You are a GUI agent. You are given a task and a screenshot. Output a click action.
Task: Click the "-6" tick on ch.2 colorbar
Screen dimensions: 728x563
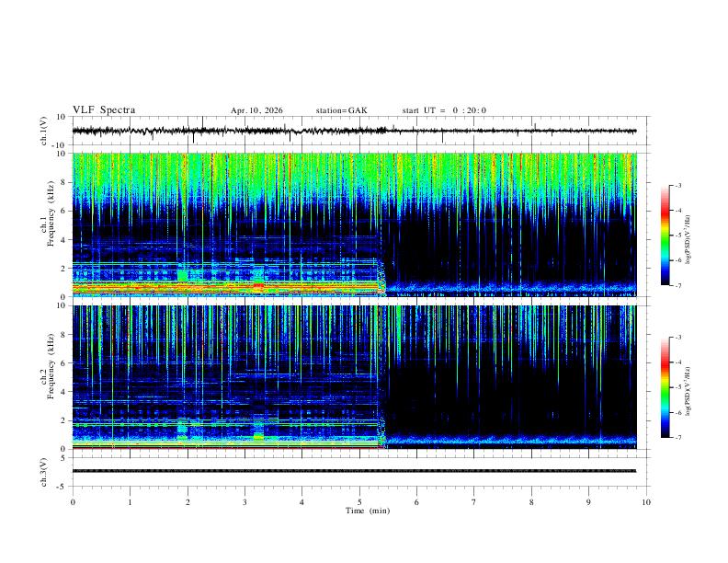[x=678, y=412]
